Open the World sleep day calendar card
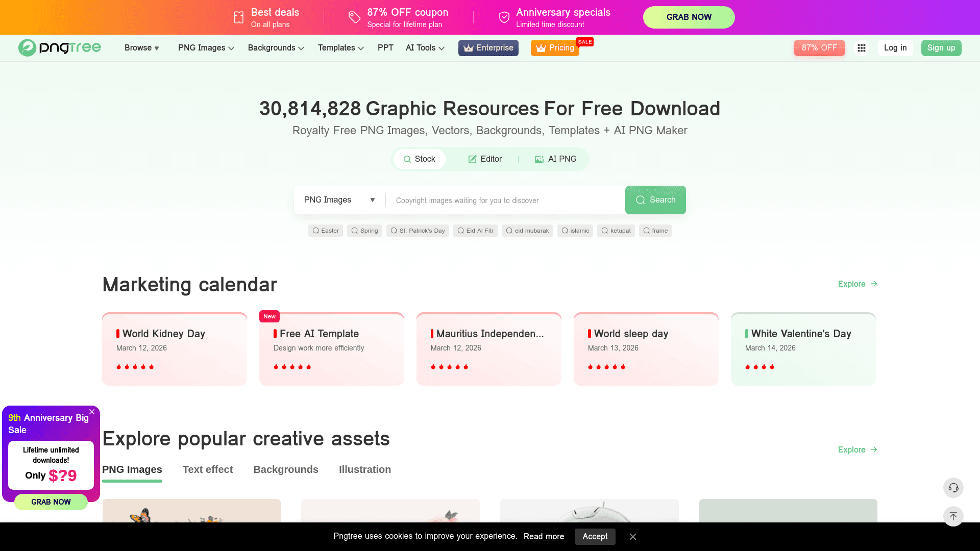Viewport: 980px width, 551px height. (646, 349)
